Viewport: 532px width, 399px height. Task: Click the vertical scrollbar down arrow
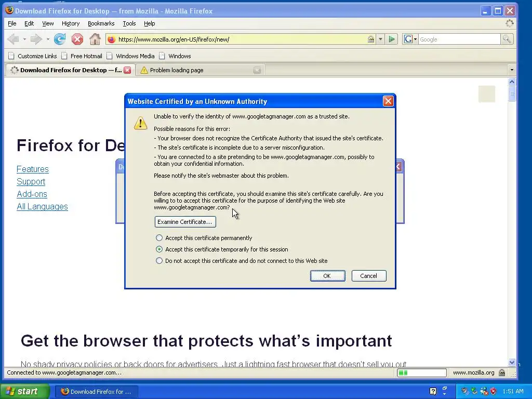pyautogui.click(x=512, y=362)
